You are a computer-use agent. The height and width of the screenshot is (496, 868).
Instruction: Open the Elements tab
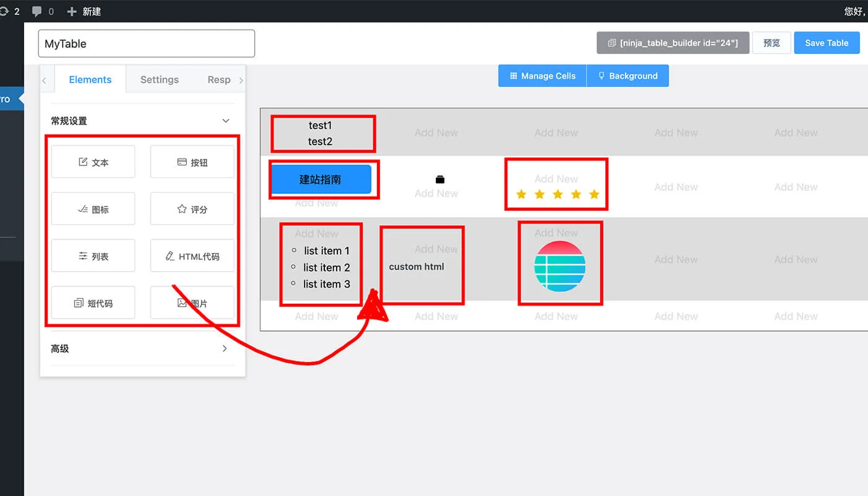tap(90, 79)
